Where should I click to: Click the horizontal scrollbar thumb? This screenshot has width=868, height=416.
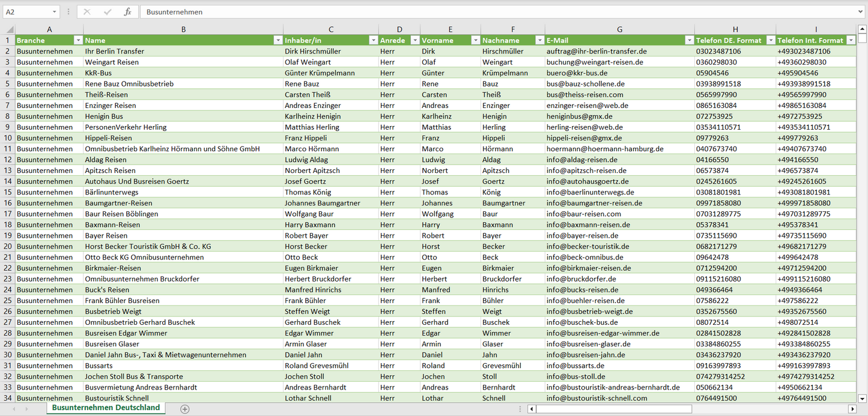tap(613, 409)
